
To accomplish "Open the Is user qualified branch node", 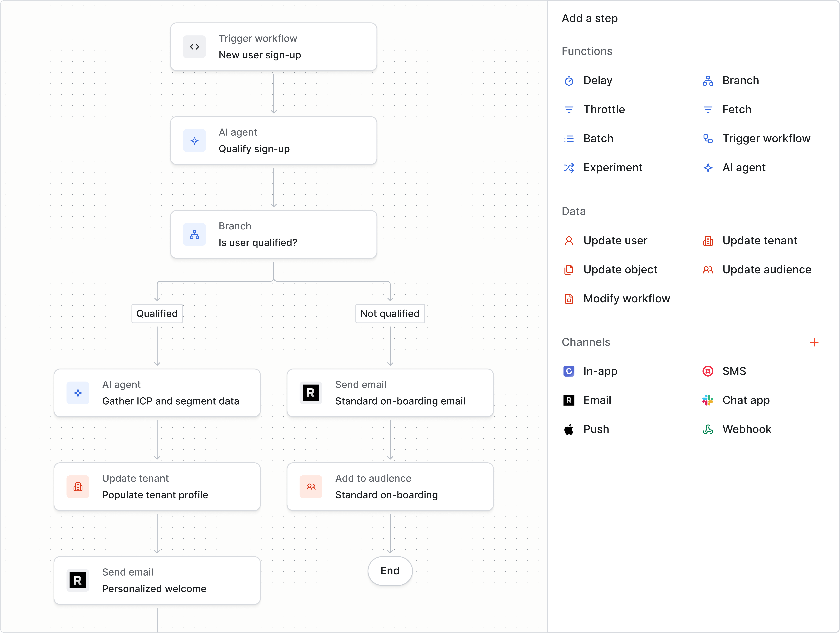I will (273, 234).
